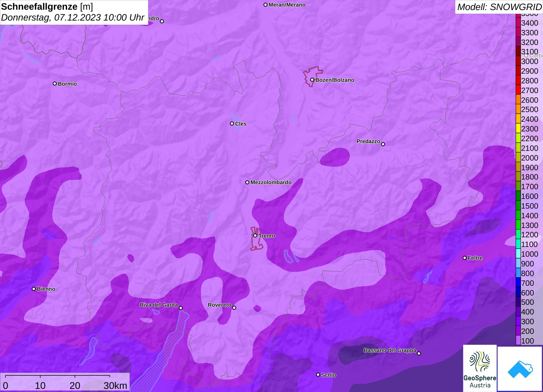Select the Trento city marker

(x=255, y=236)
